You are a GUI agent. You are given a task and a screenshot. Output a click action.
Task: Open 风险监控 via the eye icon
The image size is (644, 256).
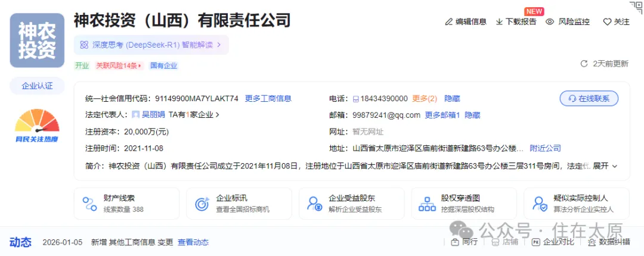pyautogui.click(x=550, y=22)
